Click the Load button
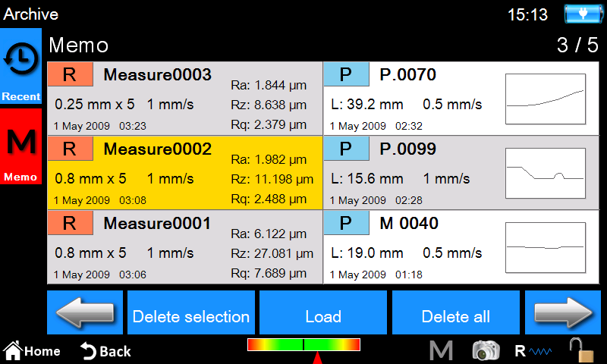The width and height of the screenshot is (607, 364). point(323,312)
